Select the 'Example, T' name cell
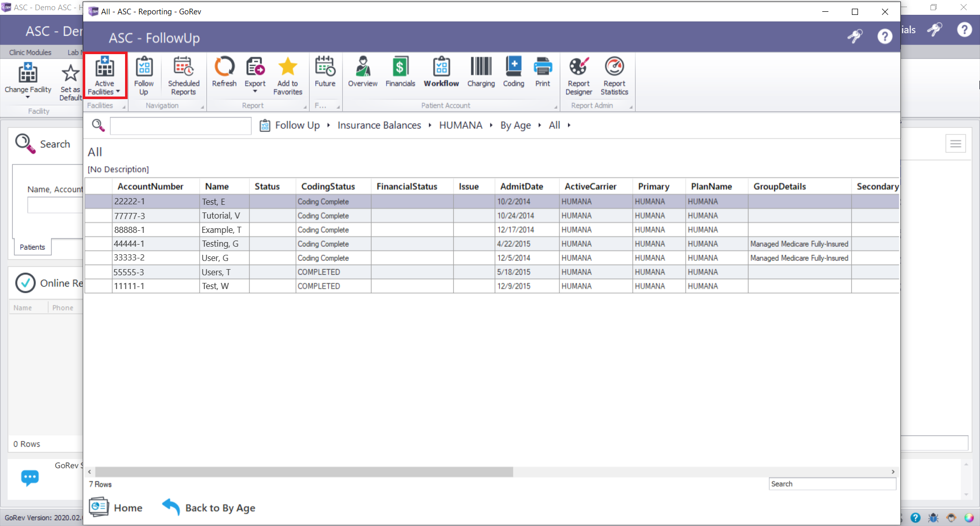The height and width of the screenshot is (526, 980). coord(225,230)
